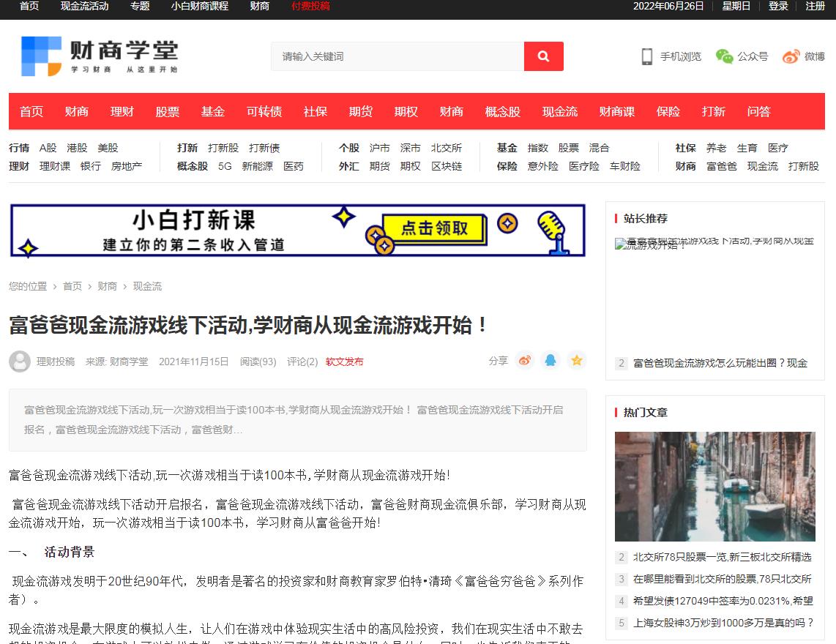Open 保险 in red navigation bar
836x644 pixels.
[668, 111]
